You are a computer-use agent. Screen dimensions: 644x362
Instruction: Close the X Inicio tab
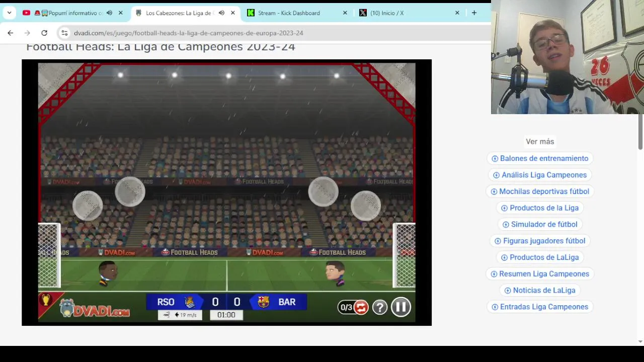(457, 13)
